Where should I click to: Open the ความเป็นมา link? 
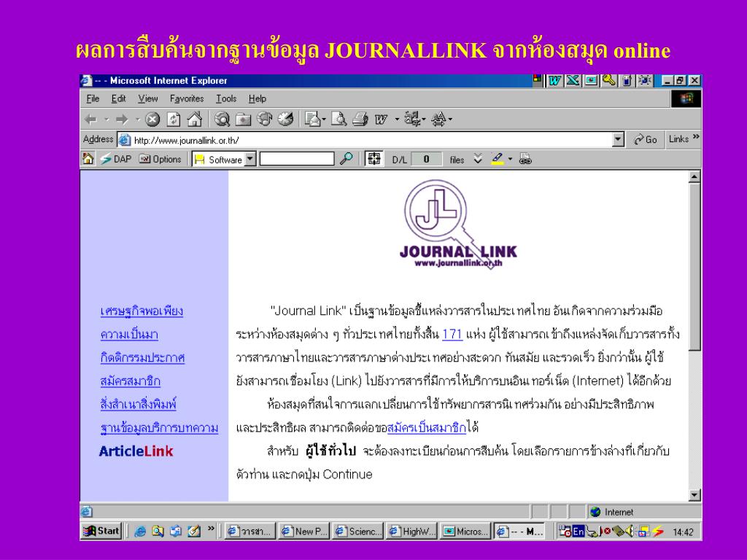pos(129,335)
